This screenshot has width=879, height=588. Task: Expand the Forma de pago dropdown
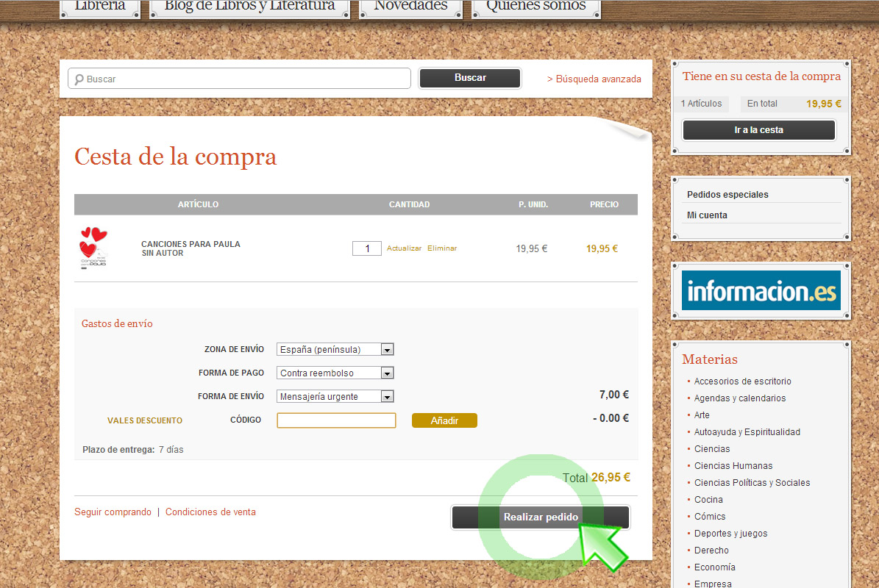click(x=335, y=373)
